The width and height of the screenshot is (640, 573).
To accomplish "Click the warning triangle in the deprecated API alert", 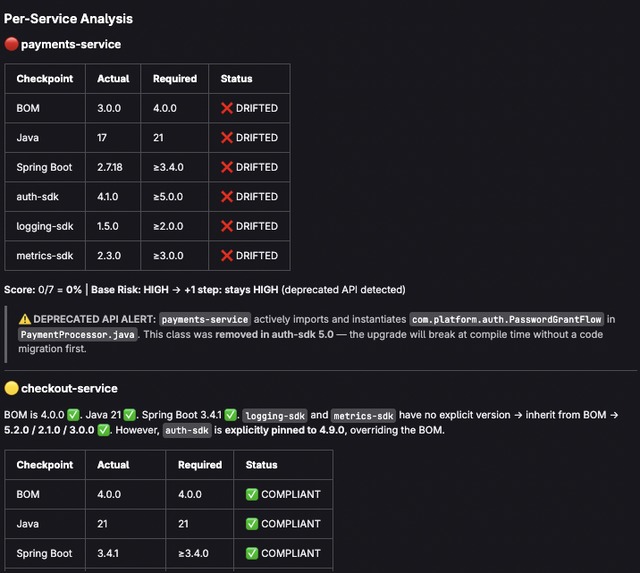I will pyautogui.click(x=24, y=319).
